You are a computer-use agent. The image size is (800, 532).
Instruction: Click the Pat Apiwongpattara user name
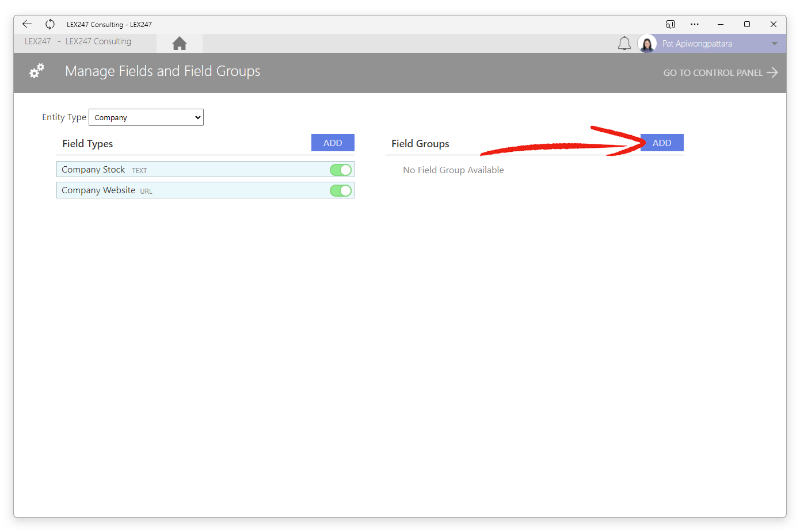[697, 44]
